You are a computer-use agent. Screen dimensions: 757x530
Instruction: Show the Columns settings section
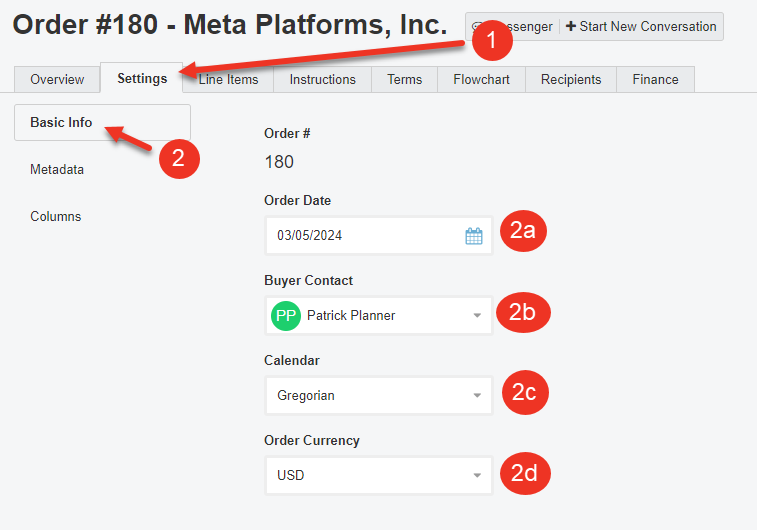point(56,216)
